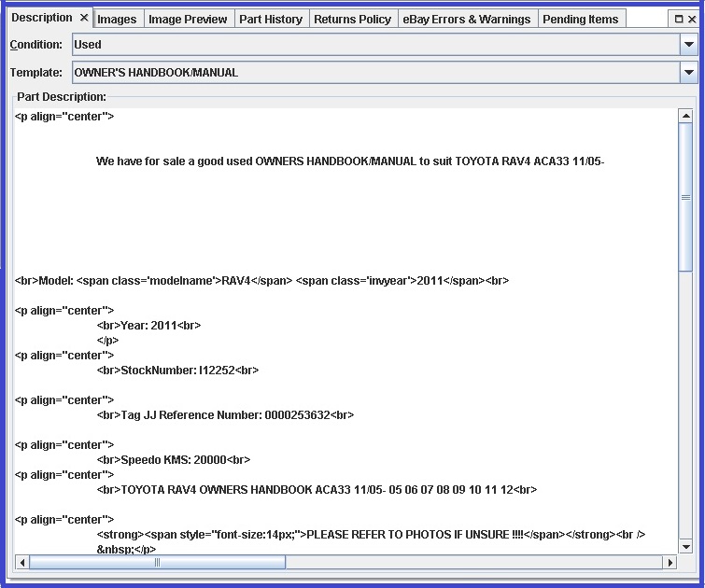Open the Pending Items tab
The width and height of the screenshot is (705, 588).
tap(580, 19)
